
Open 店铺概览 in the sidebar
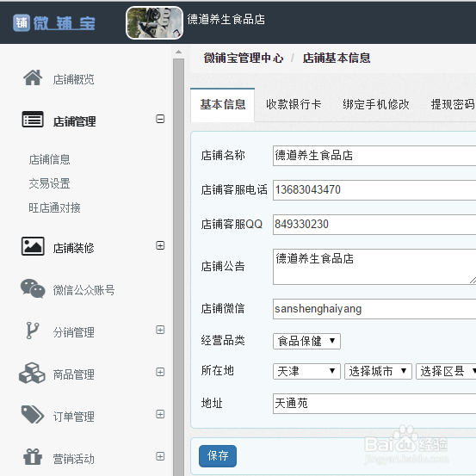pyautogui.click(x=73, y=79)
